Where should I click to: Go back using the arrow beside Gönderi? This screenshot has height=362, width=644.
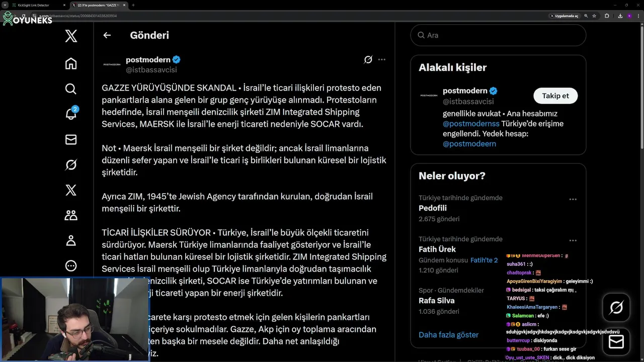(107, 35)
